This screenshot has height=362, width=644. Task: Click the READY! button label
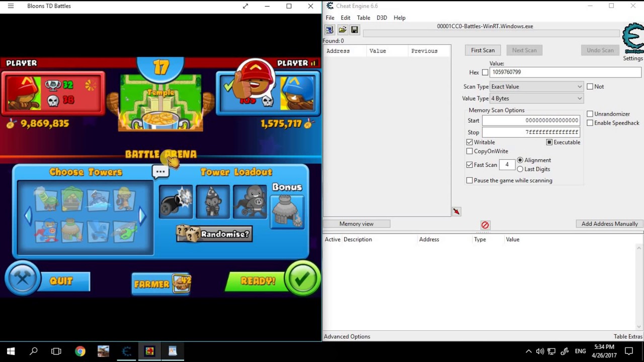(258, 281)
